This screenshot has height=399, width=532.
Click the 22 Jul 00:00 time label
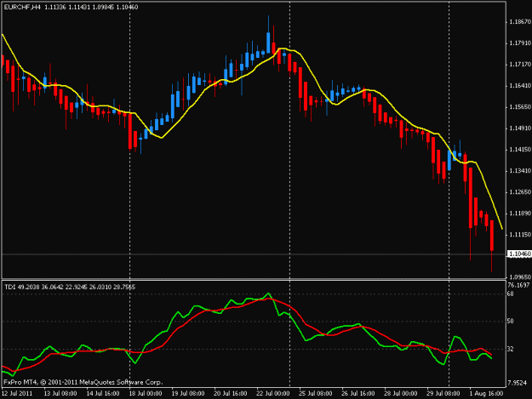[273, 394]
